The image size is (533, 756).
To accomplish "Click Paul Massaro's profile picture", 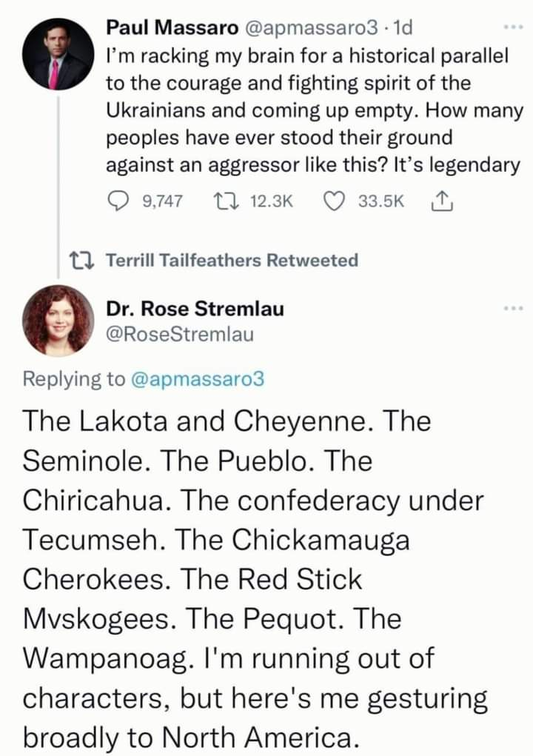I will tap(58, 56).
